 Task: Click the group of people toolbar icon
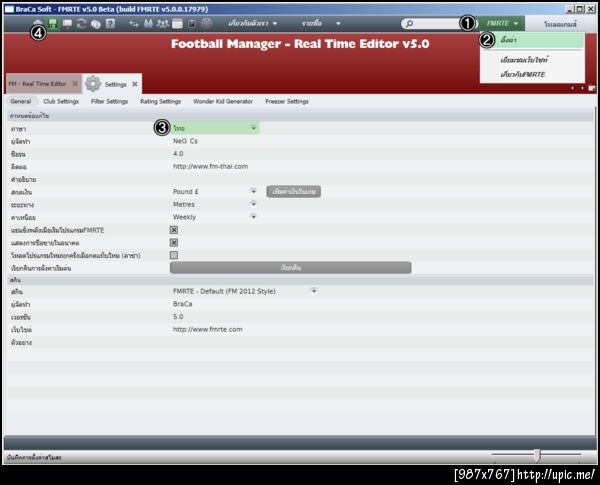coord(163,24)
